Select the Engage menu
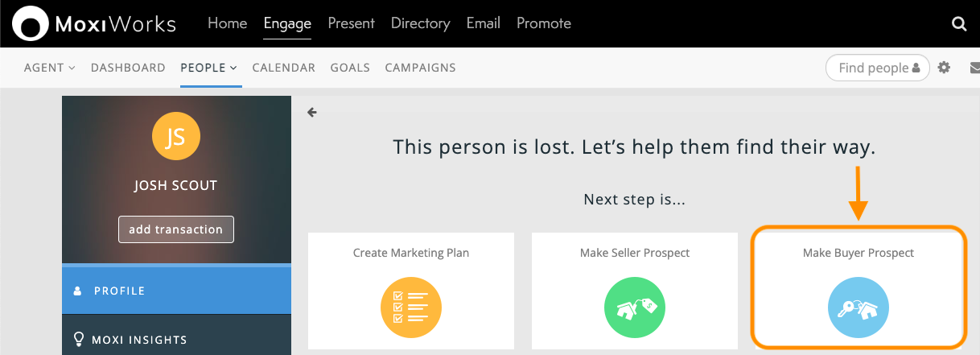 (287, 23)
